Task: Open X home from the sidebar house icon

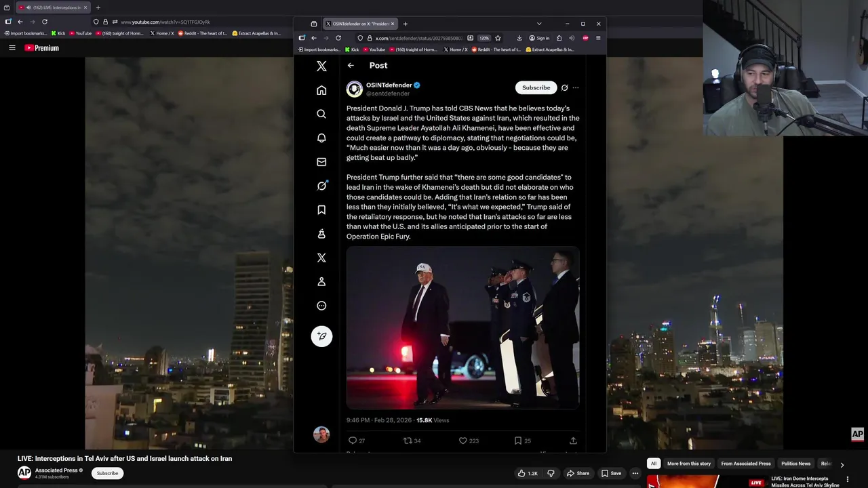Action: coord(321,90)
